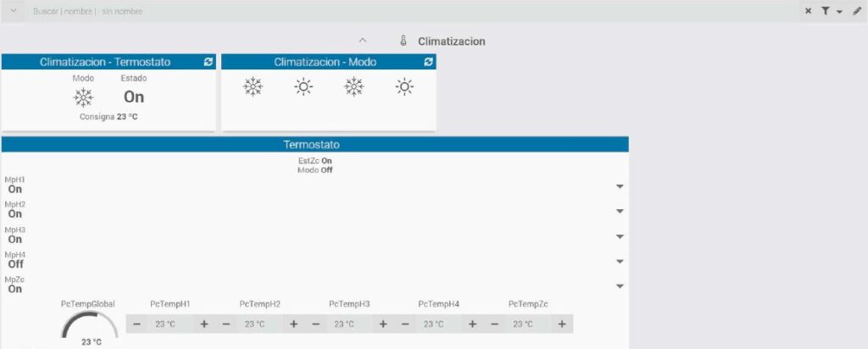The height and width of the screenshot is (349, 868).
Task: Click the edit pencil icon
Action: (x=856, y=11)
